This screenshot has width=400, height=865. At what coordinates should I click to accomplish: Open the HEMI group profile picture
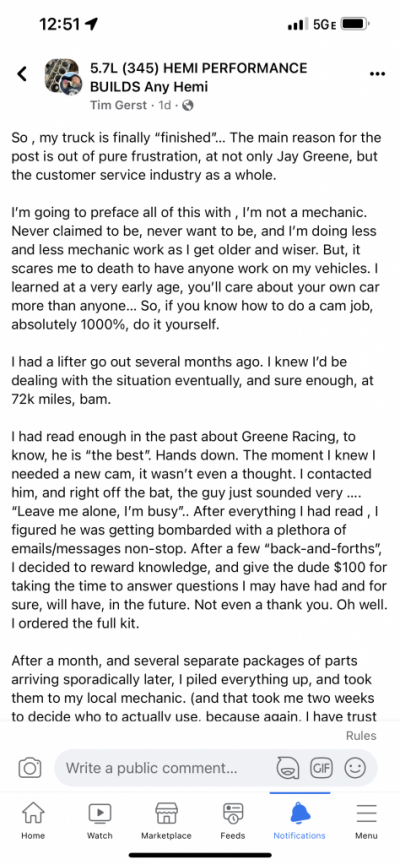coord(63,78)
